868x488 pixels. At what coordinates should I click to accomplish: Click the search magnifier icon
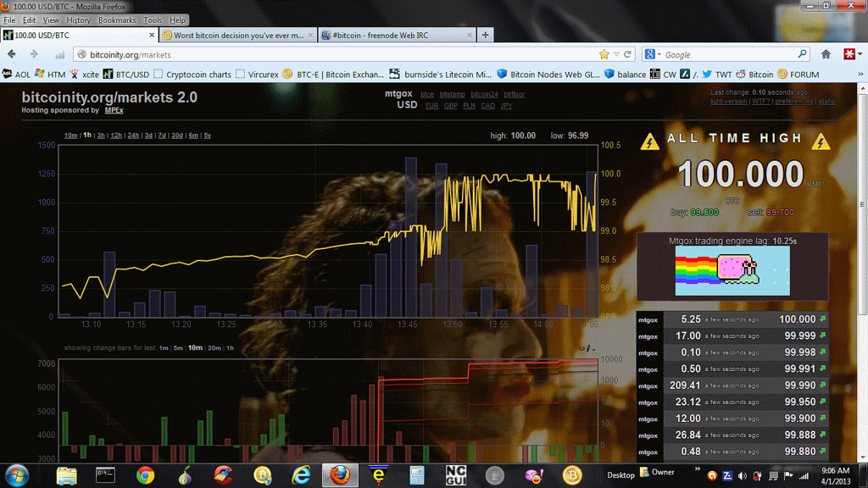(x=802, y=54)
